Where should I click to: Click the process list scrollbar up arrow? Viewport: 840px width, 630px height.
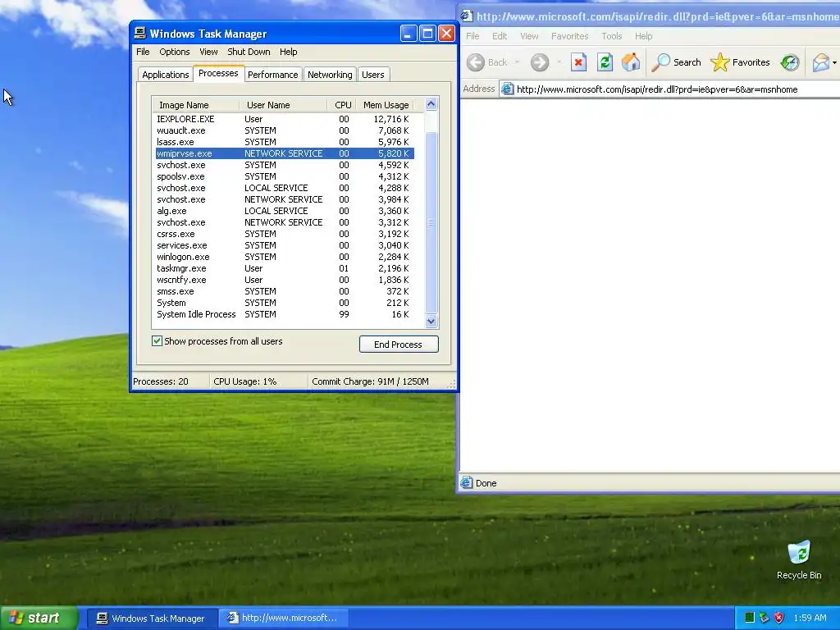pos(431,104)
